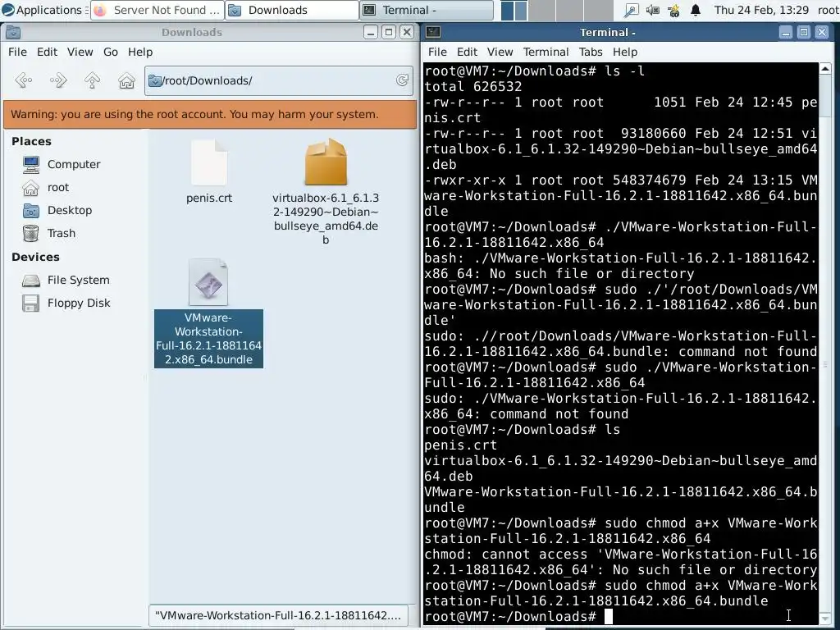Open File menu in Terminal window

437,52
